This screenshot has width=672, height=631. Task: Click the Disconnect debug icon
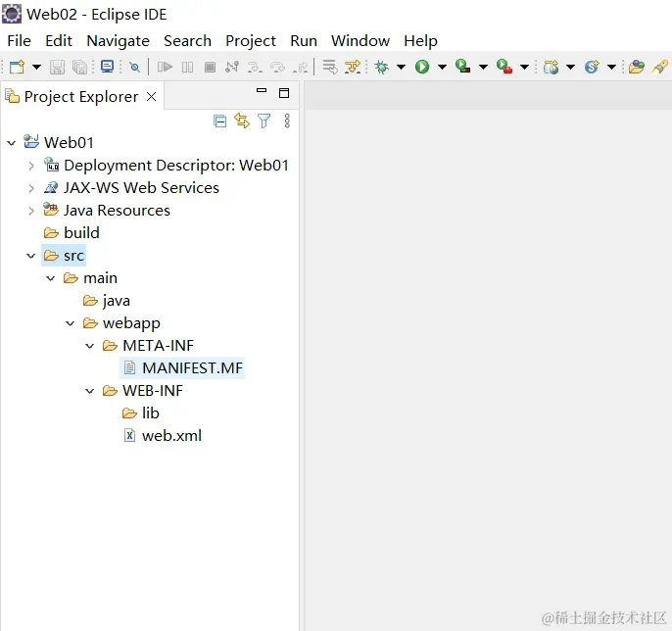tap(232, 67)
